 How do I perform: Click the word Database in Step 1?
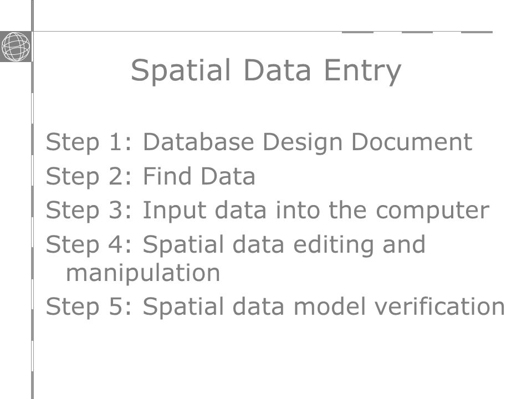[198, 141]
